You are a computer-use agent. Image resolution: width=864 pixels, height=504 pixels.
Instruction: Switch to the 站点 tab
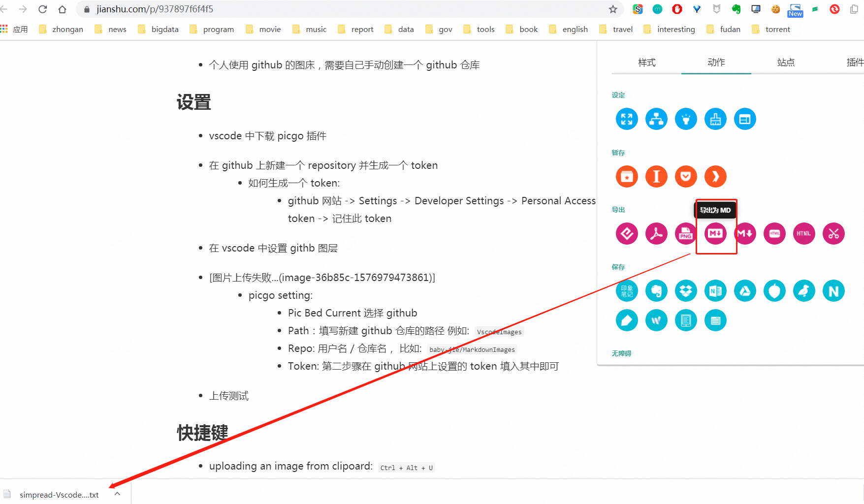point(786,63)
